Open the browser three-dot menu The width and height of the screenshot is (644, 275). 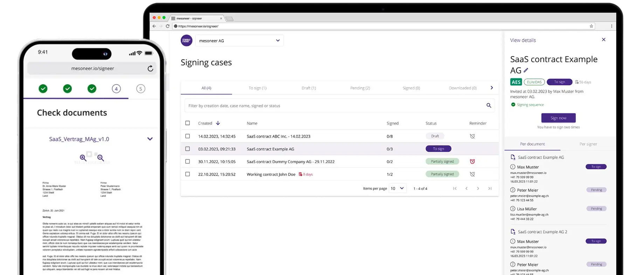coord(612,26)
